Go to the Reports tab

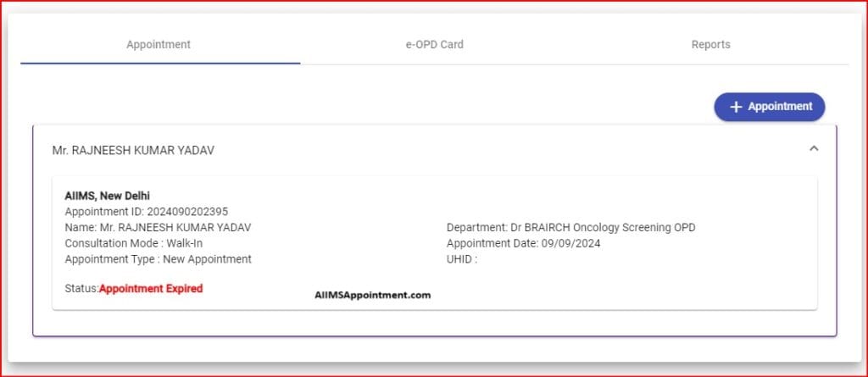[x=710, y=44]
